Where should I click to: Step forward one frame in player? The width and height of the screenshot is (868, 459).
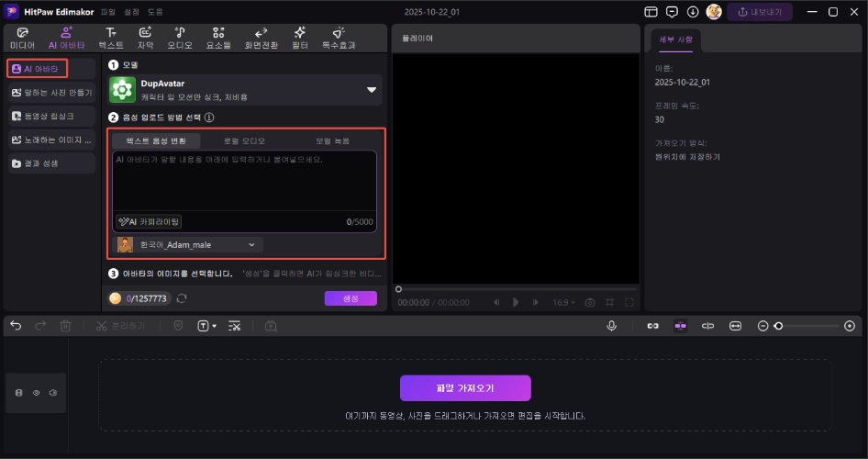(535, 302)
